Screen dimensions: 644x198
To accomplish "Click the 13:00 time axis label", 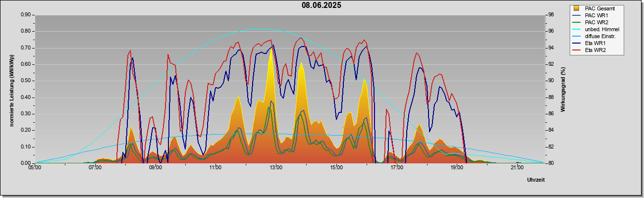I will tap(276, 167).
